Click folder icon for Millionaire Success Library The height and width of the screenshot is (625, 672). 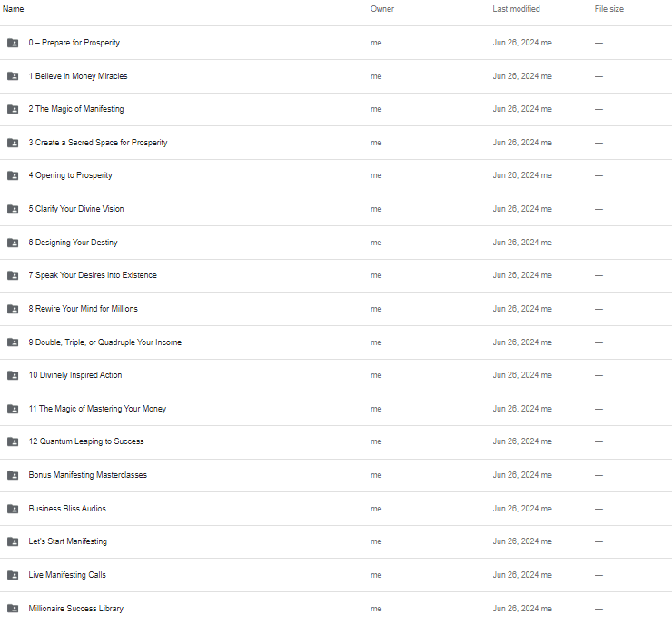point(13,609)
